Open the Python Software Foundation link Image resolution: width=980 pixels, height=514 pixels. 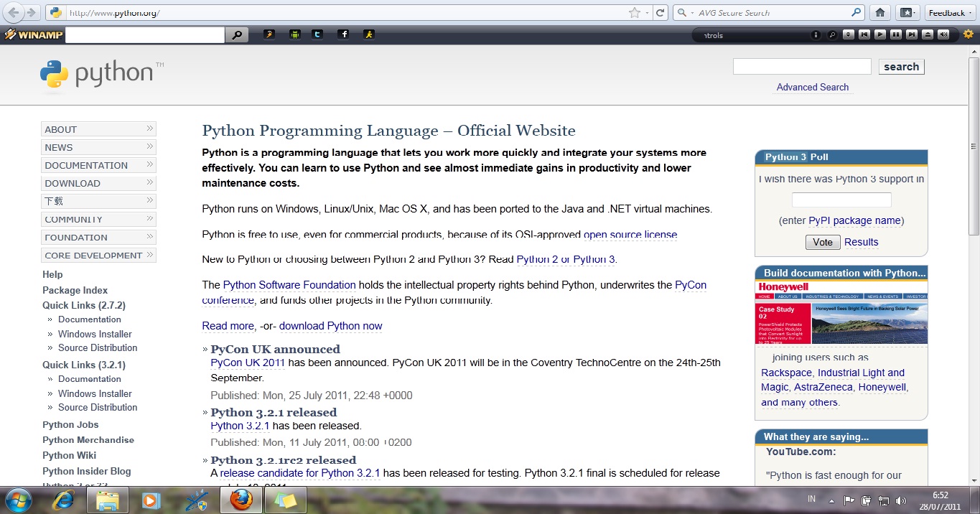[x=289, y=285]
